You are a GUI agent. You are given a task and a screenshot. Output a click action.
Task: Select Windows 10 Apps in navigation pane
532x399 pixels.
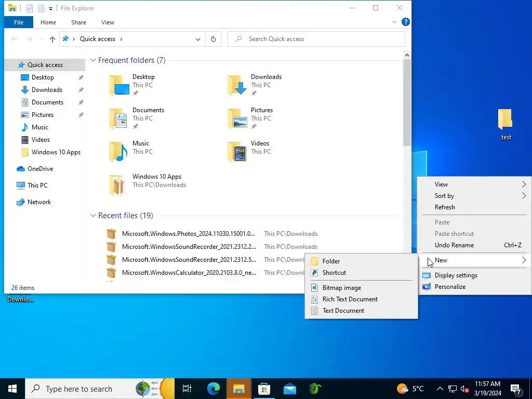(x=45, y=152)
